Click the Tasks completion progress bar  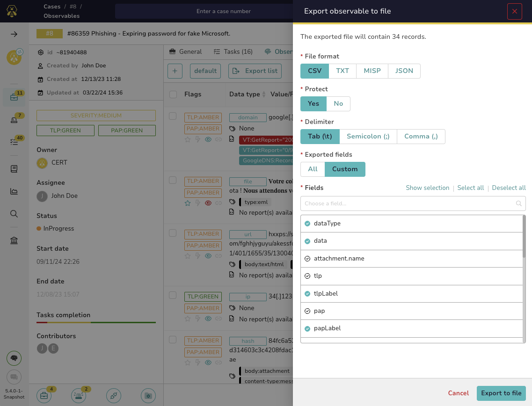tap(95, 322)
